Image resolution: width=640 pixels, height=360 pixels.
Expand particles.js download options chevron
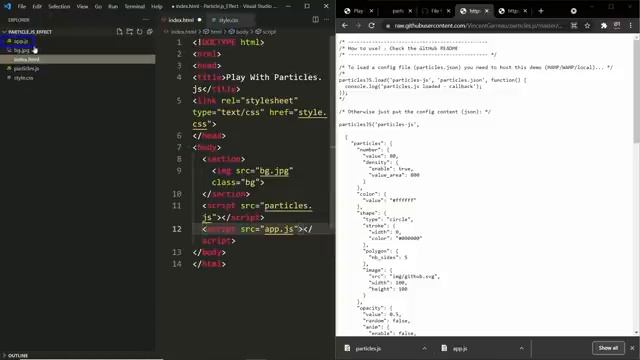tap(424, 348)
